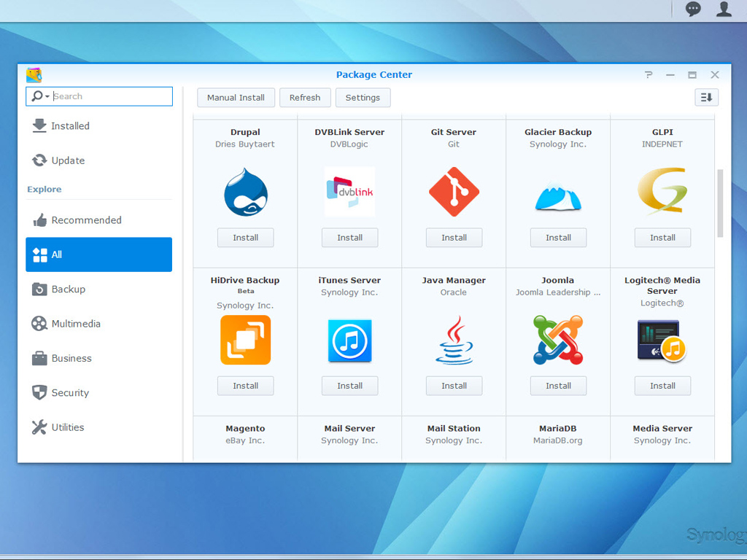The width and height of the screenshot is (747, 560).
Task: Open the Joomla package icon
Action: pyautogui.click(x=558, y=340)
